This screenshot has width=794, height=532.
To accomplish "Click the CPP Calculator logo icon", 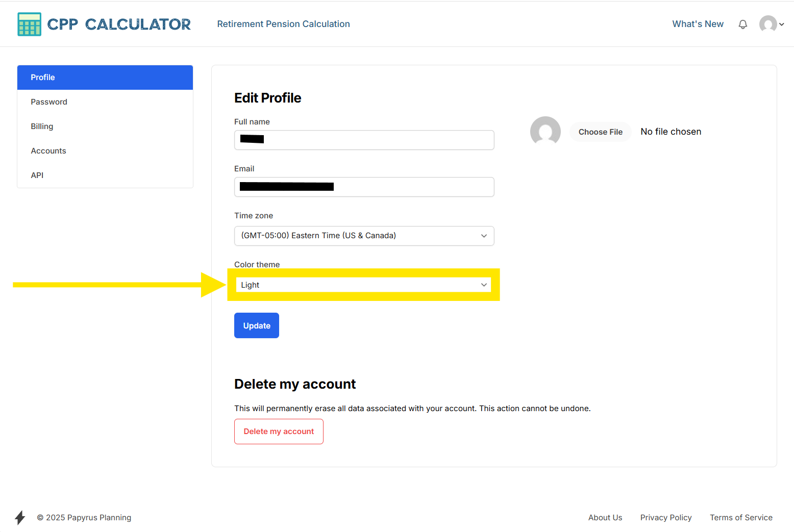I will point(29,24).
